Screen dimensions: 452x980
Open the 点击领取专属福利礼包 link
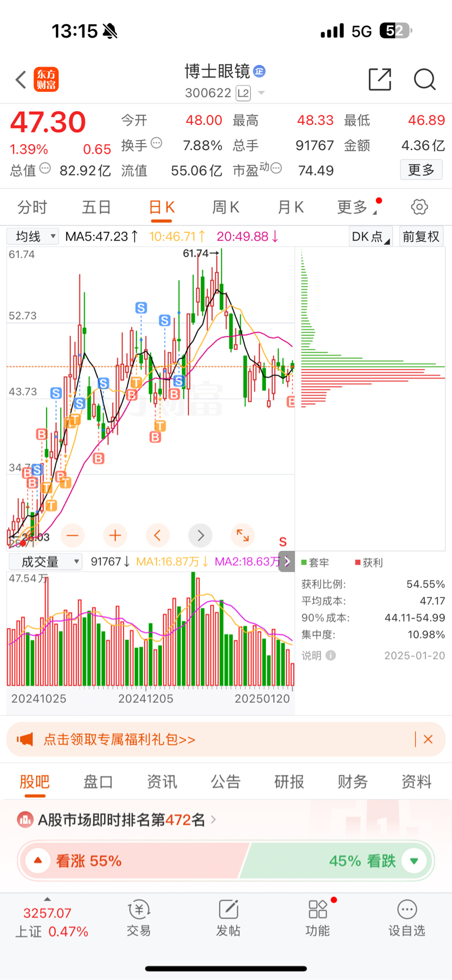tap(119, 739)
